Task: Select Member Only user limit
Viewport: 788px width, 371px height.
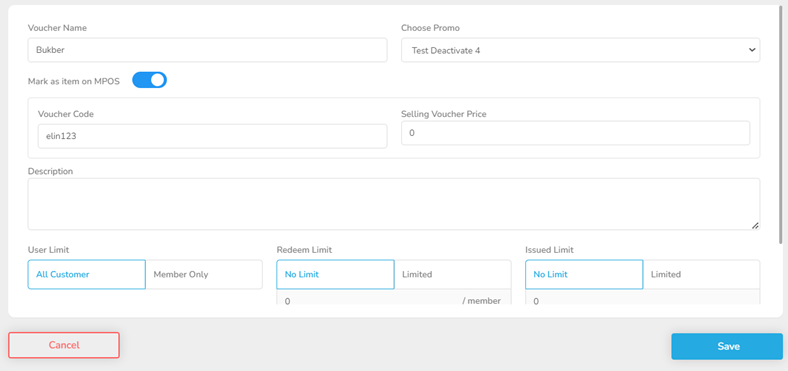Action: click(x=204, y=274)
